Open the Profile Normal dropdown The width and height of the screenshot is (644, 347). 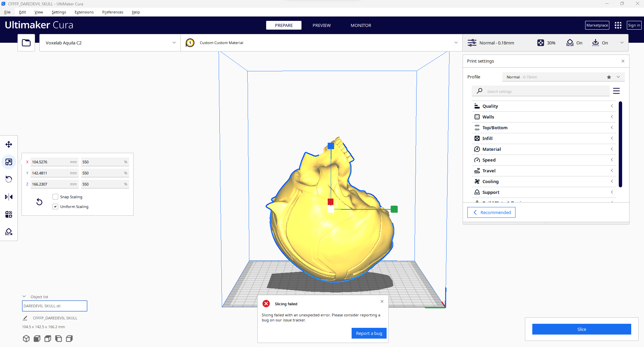click(x=563, y=77)
